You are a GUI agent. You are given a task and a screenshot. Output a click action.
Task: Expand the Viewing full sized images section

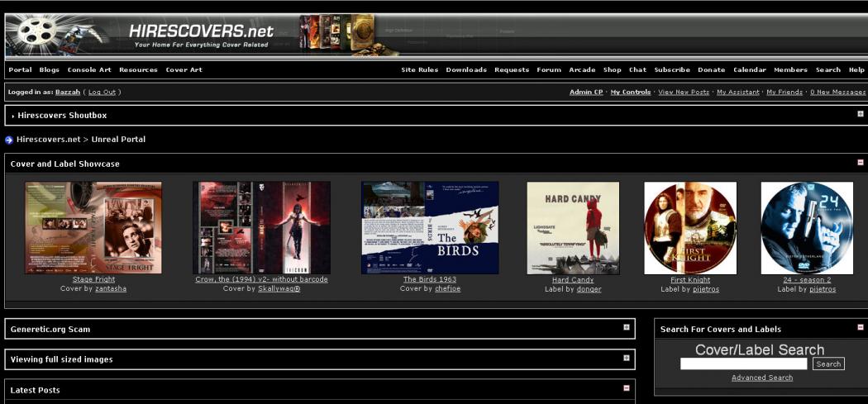627,359
